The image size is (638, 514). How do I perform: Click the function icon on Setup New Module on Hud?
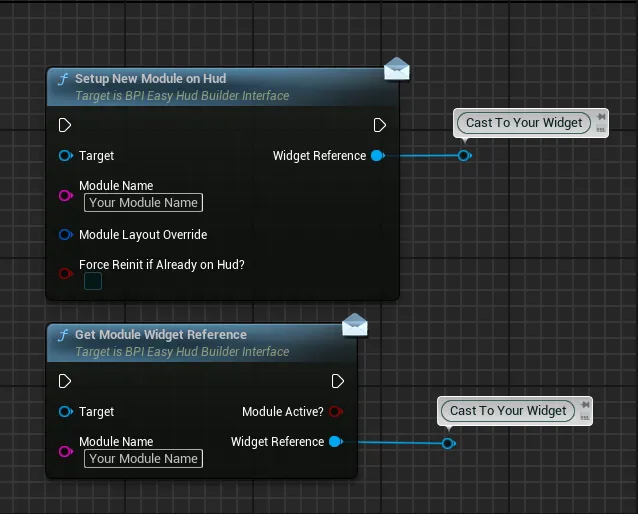63,79
